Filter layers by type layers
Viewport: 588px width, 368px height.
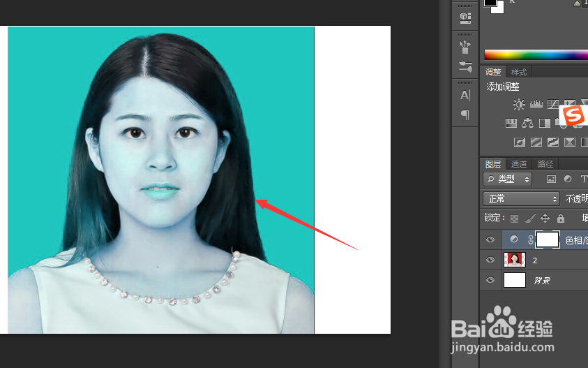584,179
